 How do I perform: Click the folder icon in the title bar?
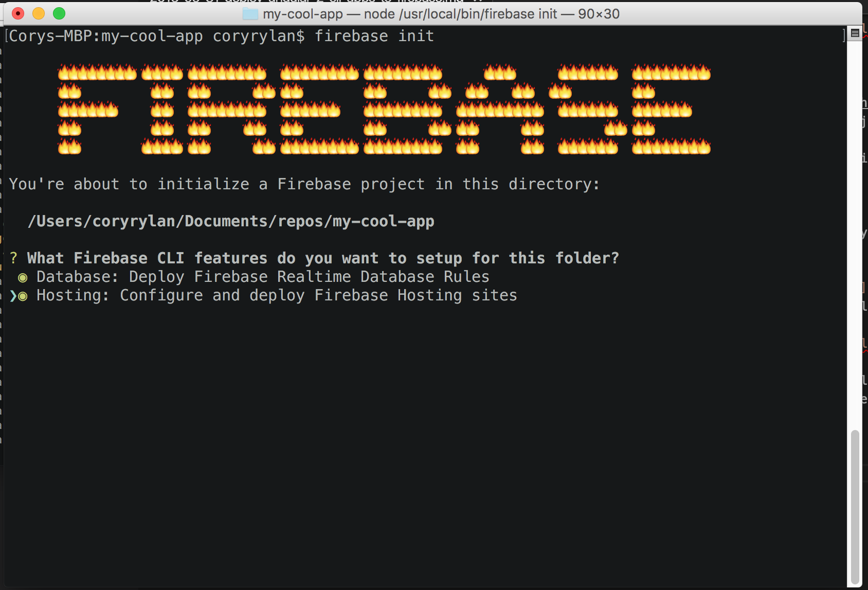pos(250,14)
